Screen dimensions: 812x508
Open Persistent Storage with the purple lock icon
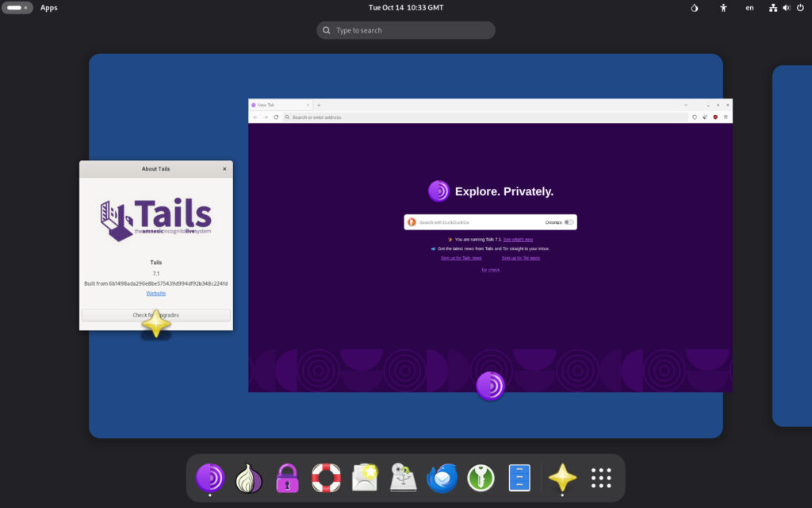(x=287, y=477)
